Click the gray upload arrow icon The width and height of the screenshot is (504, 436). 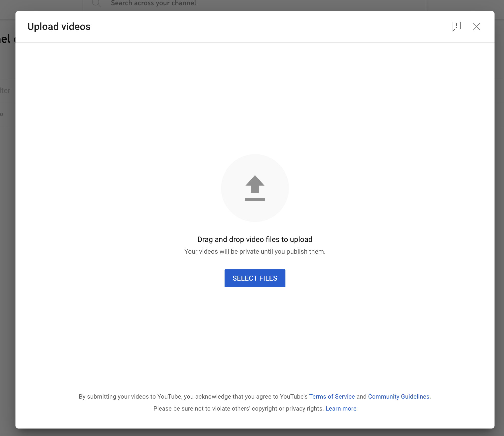tap(255, 184)
